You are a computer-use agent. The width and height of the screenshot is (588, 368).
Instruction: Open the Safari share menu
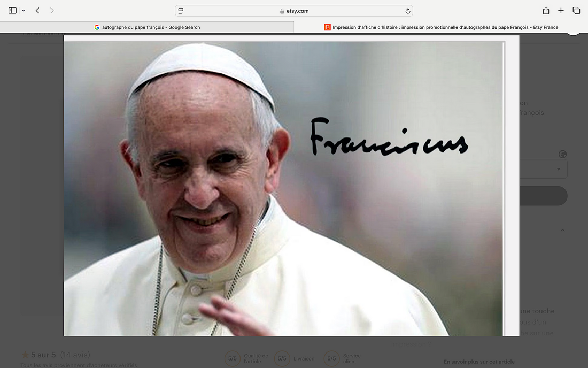[x=546, y=11]
